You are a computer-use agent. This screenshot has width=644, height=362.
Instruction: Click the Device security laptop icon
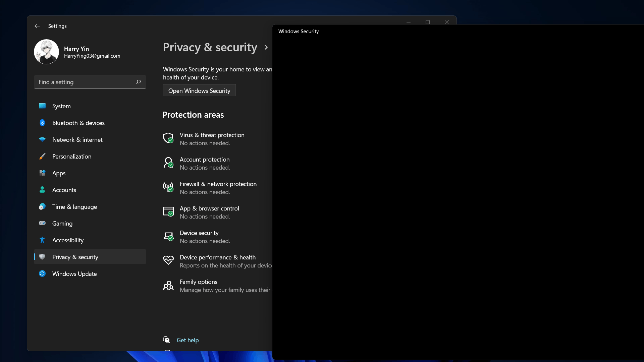pos(168,236)
